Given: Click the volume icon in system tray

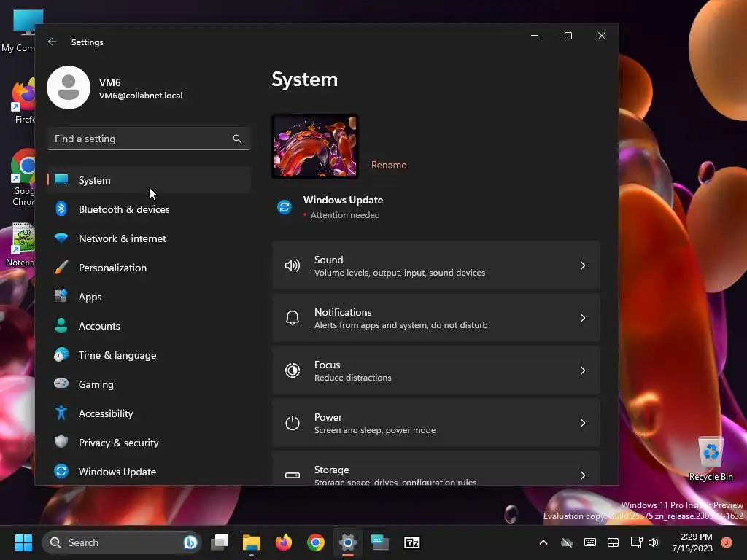Looking at the screenshot, I should (654, 542).
